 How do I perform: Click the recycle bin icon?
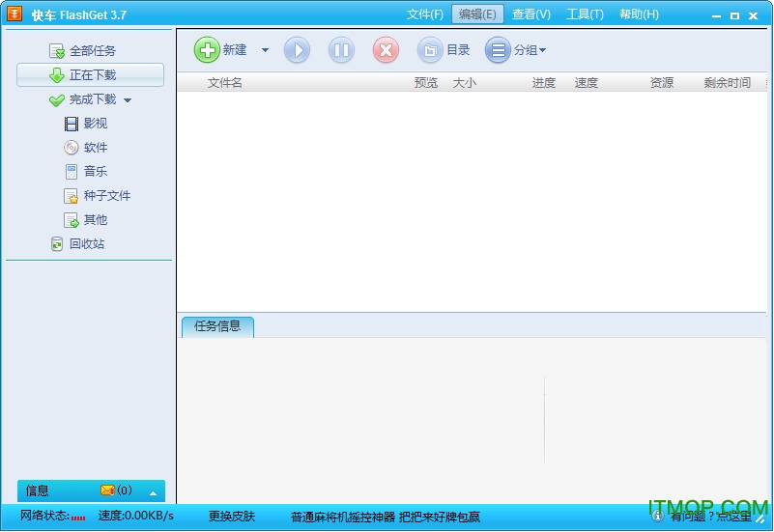(57, 244)
